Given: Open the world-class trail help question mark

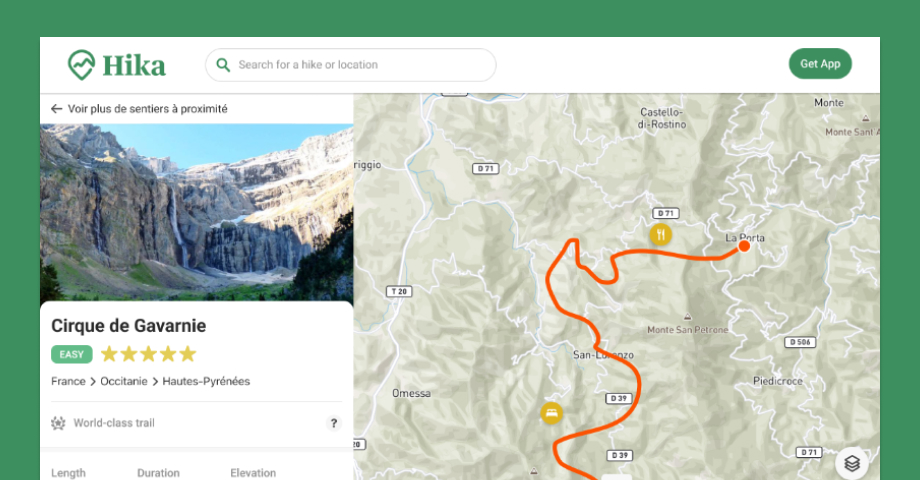Looking at the screenshot, I should 334,423.
